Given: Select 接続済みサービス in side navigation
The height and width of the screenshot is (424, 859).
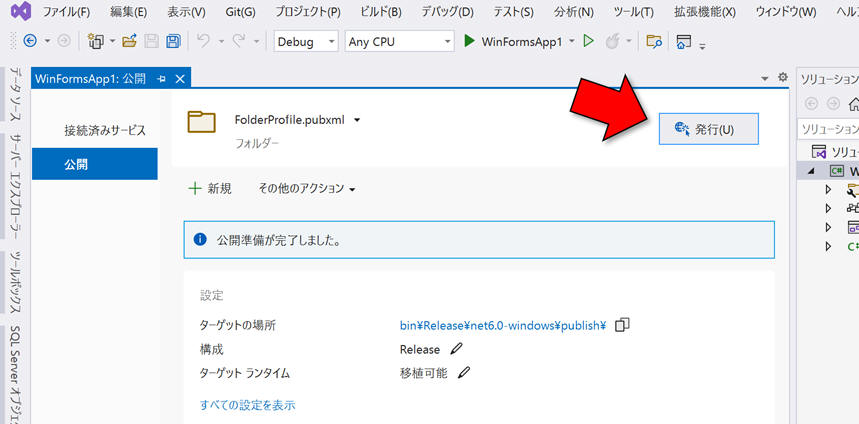Looking at the screenshot, I should click(x=105, y=130).
